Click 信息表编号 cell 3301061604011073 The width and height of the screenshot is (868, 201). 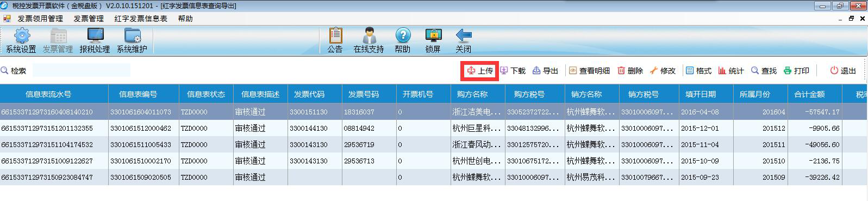[x=144, y=112]
